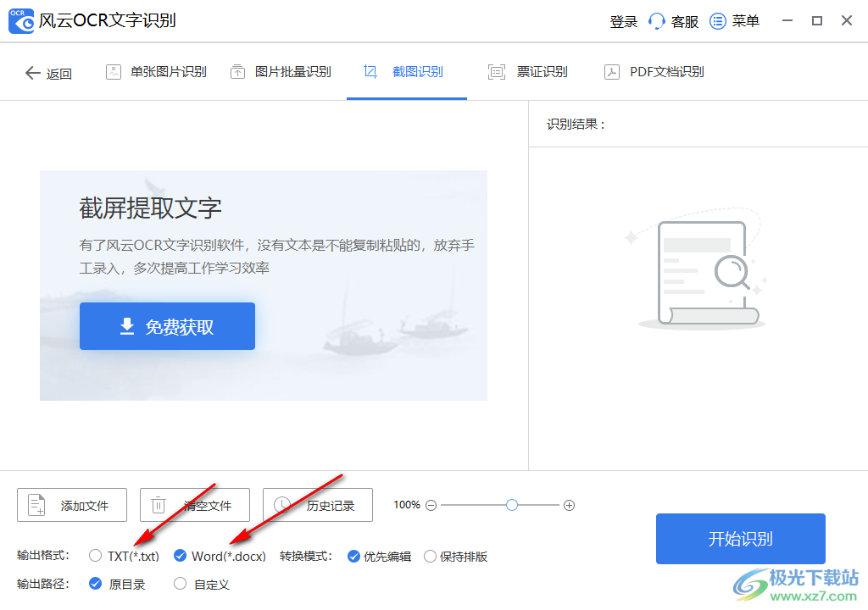
Task: Click the trash icon in 清空文件
Action: (x=159, y=505)
